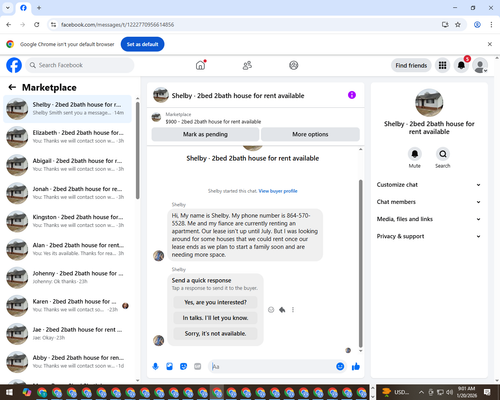The image size is (500, 400).
Task: Bookmark this page with the star icon
Action: [458, 25]
